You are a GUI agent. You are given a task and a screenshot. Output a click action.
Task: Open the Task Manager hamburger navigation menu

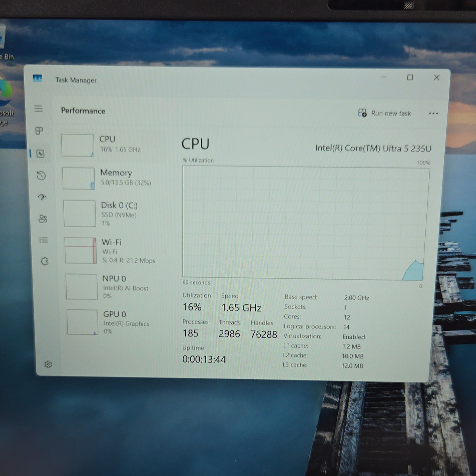pyautogui.click(x=38, y=108)
